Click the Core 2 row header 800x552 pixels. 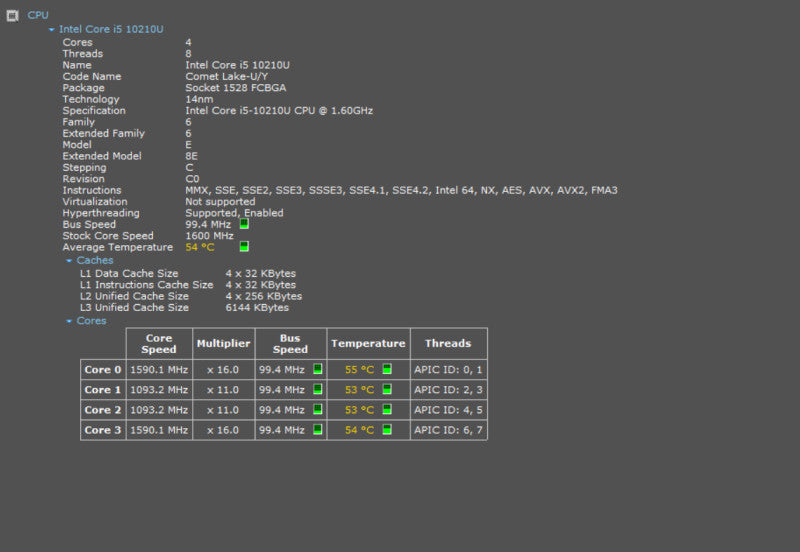(103, 410)
